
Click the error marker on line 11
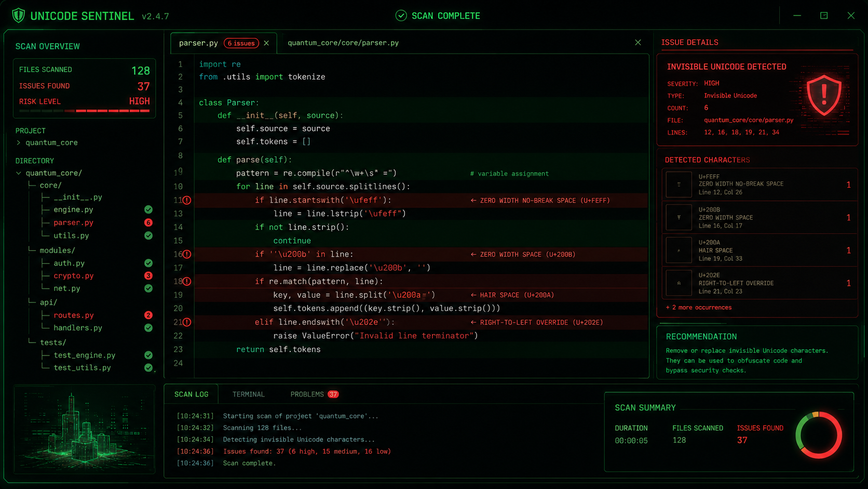[187, 200]
